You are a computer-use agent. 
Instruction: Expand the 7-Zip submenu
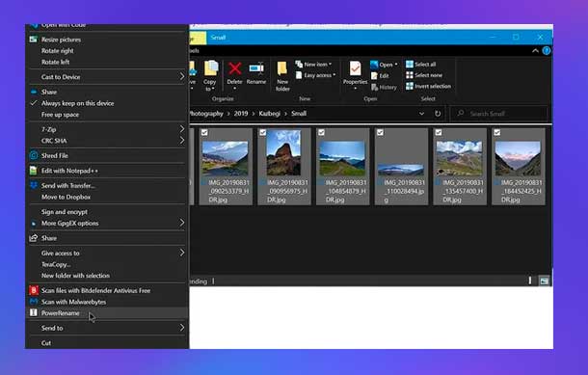coord(182,129)
